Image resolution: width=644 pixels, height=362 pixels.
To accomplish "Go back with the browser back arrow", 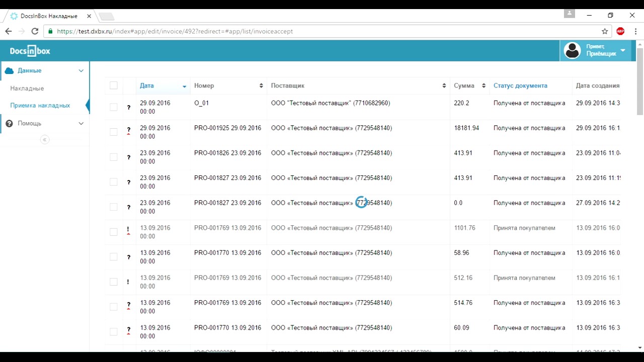I will coord(9,31).
